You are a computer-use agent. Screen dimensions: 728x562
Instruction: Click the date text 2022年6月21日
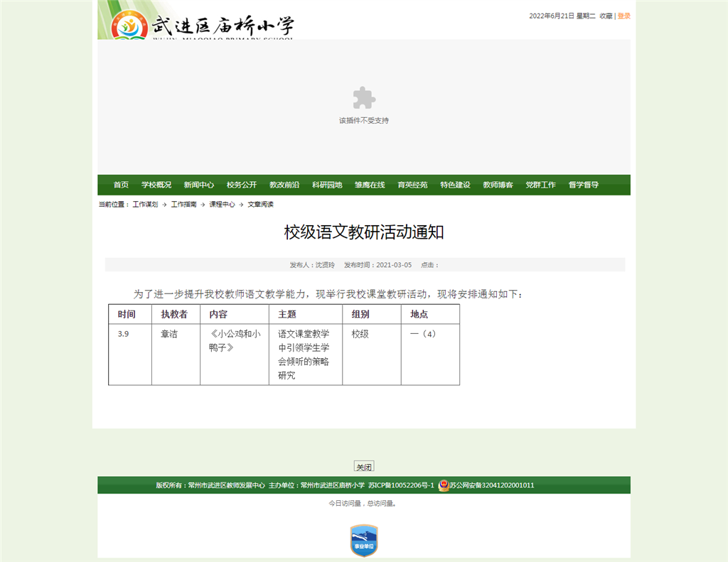(552, 16)
